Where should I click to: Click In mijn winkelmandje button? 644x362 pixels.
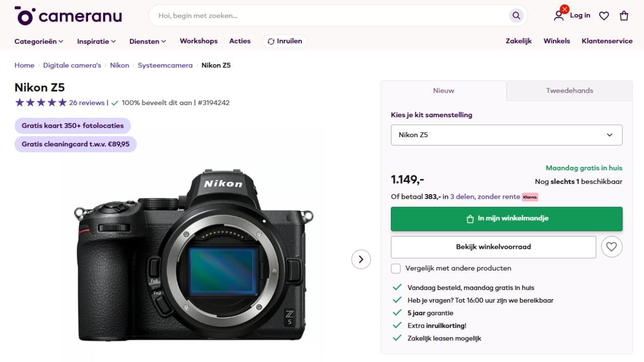[x=507, y=219]
